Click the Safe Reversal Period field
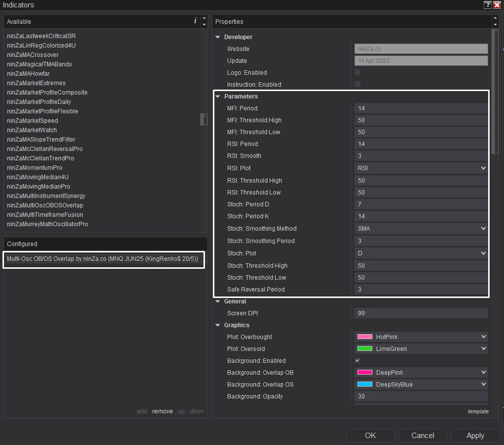 point(421,290)
